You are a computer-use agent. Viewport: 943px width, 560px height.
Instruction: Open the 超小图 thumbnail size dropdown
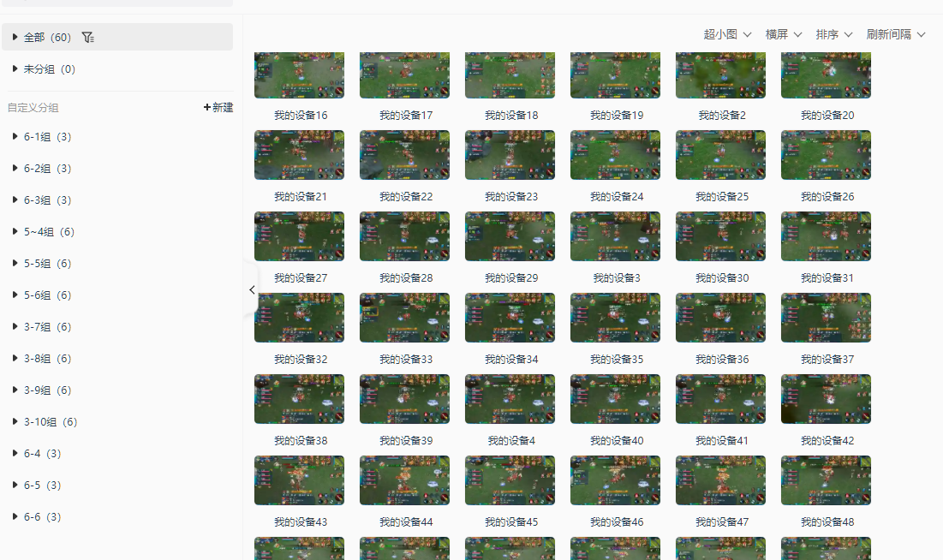[727, 34]
